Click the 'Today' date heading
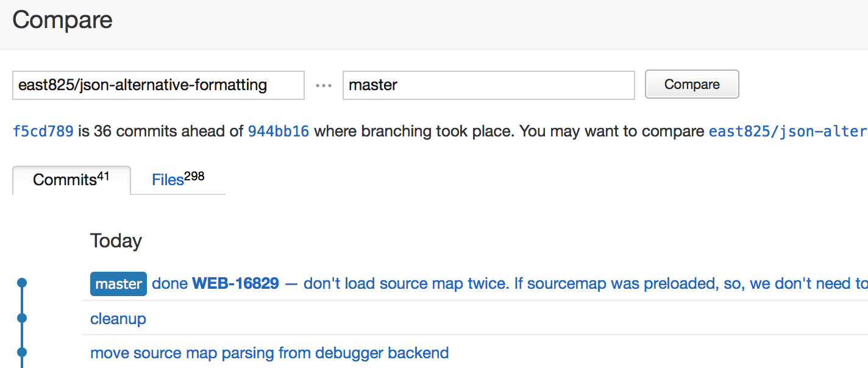The height and width of the screenshot is (368, 868). (x=116, y=241)
